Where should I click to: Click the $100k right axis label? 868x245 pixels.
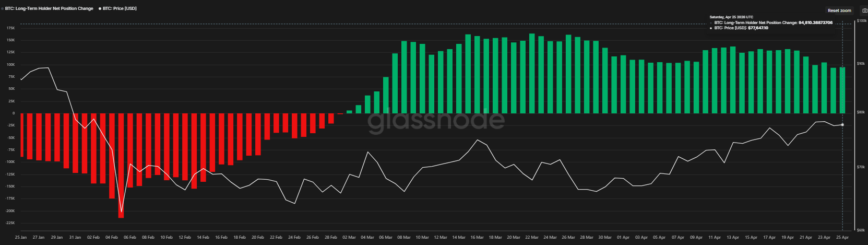[861, 21]
